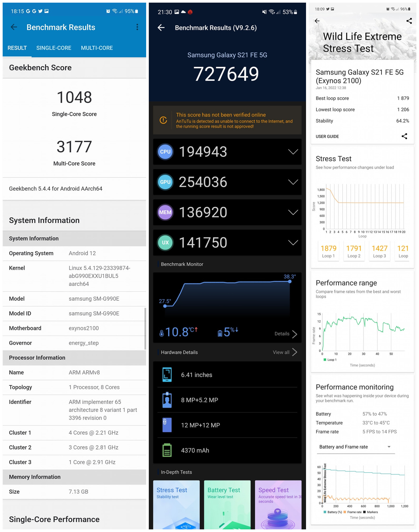Tap Motherboard value exynos2100
The height and width of the screenshot is (532, 419).
(84, 328)
